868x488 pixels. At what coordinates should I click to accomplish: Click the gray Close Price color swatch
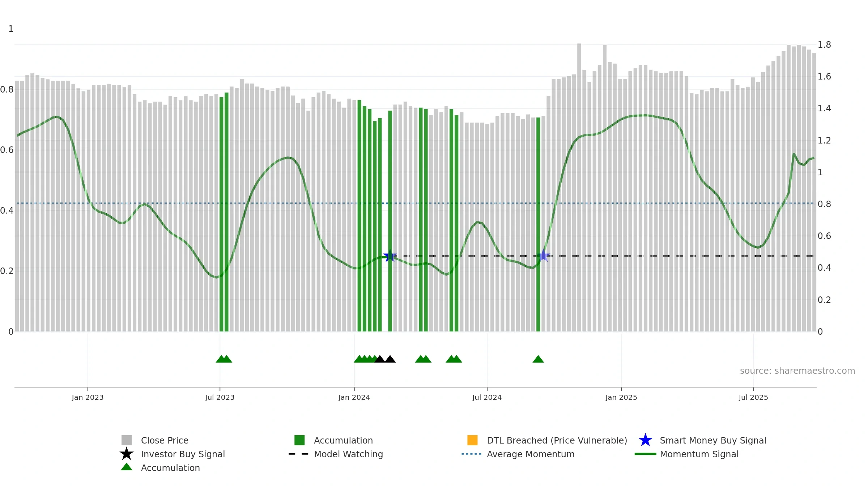pyautogui.click(x=127, y=440)
